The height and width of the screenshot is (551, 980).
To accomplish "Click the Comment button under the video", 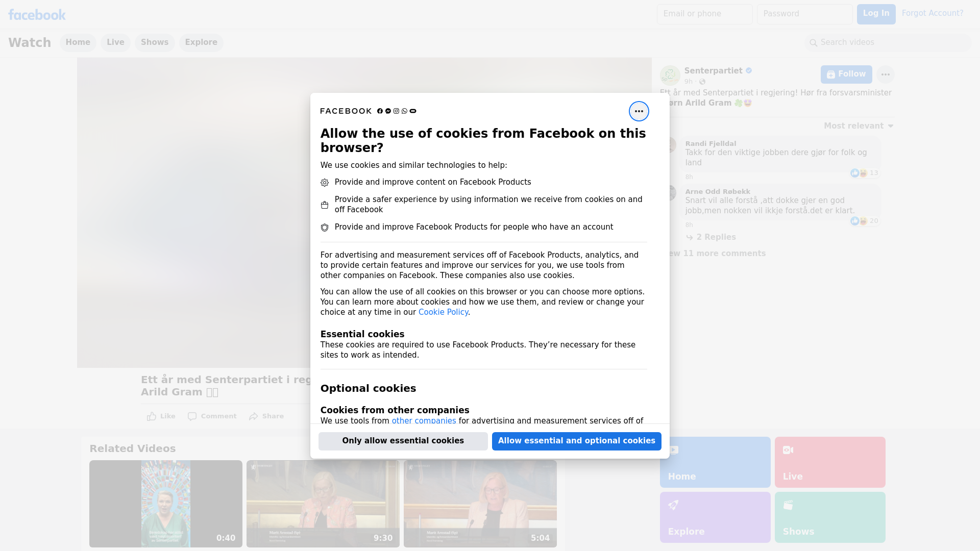I will [x=212, y=416].
